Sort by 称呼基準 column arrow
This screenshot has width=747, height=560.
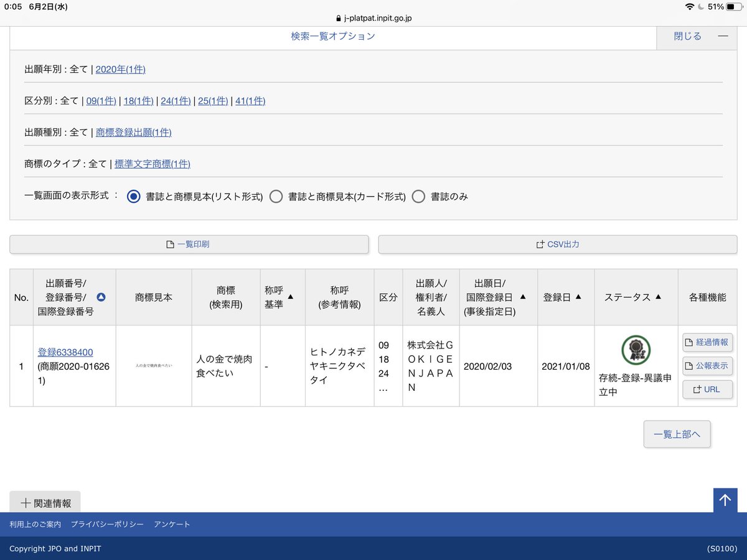click(x=290, y=297)
